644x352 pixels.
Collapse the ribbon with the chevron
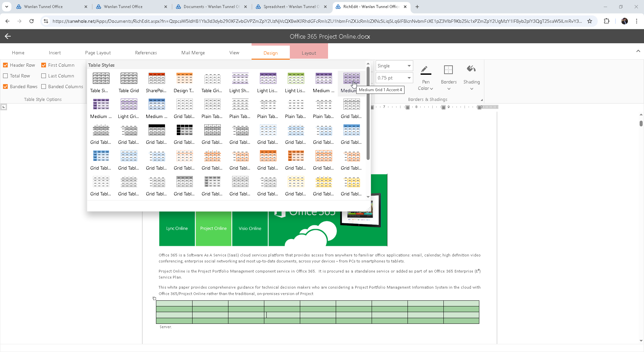[x=638, y=51]
